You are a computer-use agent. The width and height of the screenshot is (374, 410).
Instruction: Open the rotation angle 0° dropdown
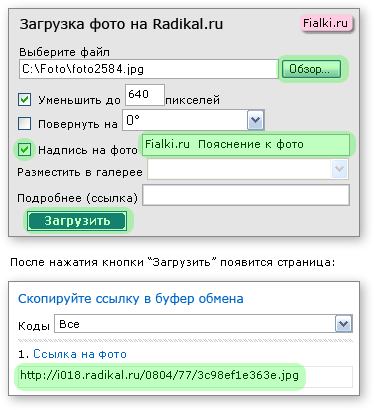(x=193, y=120)
